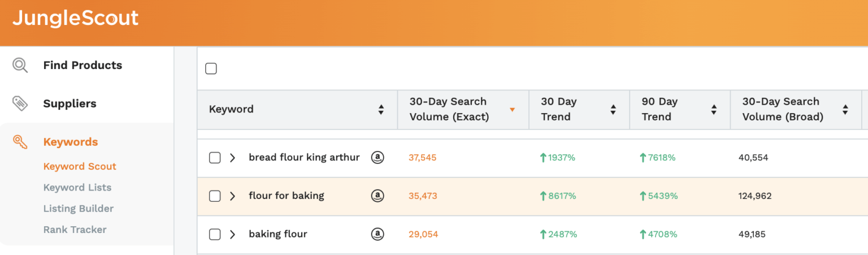Click Amazon icon beside flour for baking
This screenshot has height=255, width=868.
coord(377,196)
